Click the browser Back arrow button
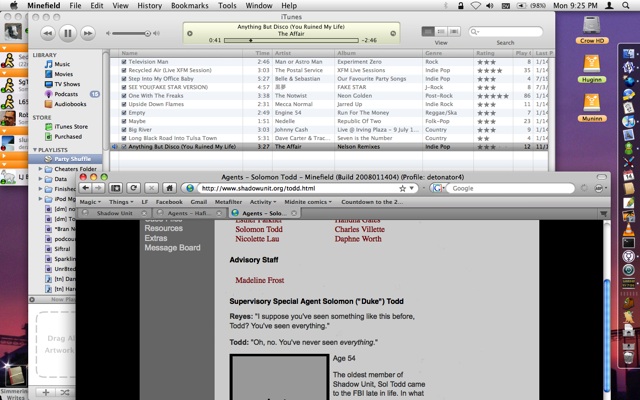The image size is (640, 400). 85,188
